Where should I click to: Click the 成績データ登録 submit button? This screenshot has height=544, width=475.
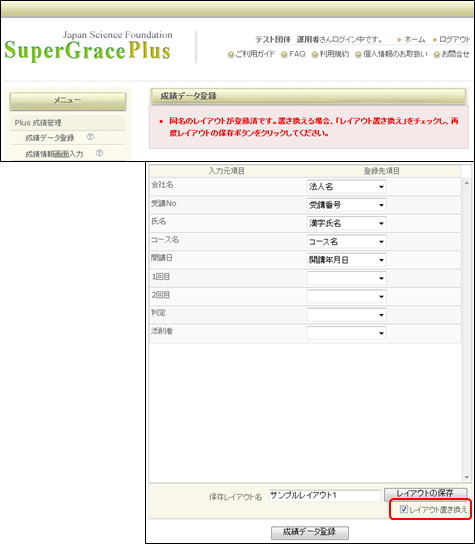click(x=309, y=532)
